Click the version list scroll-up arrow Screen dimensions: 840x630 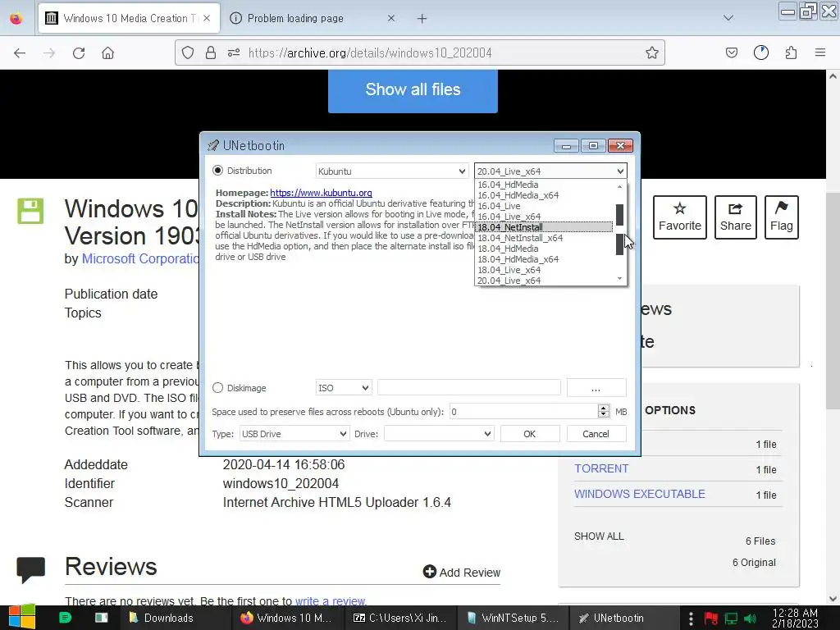pyautogui.click(x=620, y=186)
